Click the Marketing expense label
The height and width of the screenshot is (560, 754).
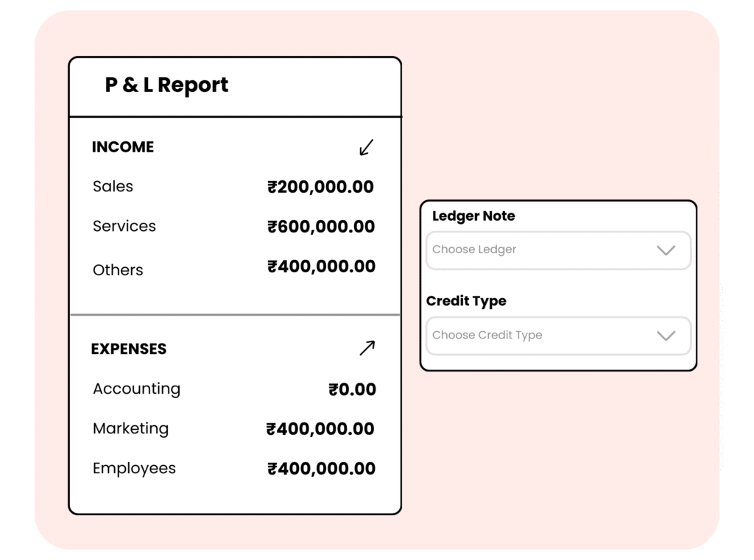point(130,428)
